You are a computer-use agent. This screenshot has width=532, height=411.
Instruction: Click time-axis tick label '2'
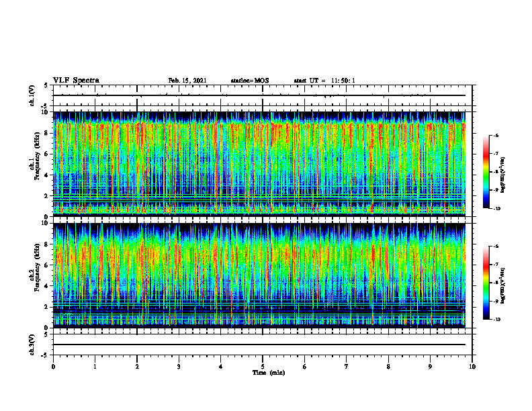coord(137,367)
